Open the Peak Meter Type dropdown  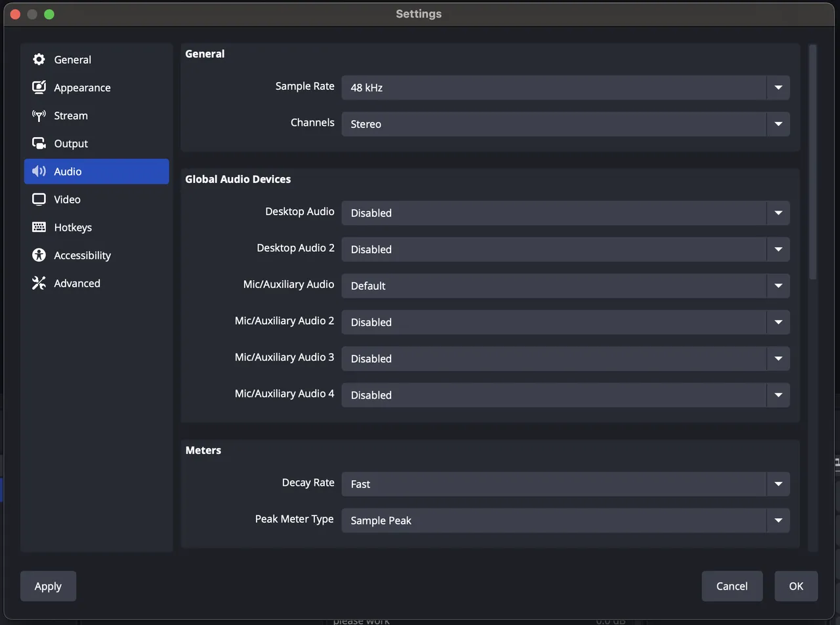[566, 521]
